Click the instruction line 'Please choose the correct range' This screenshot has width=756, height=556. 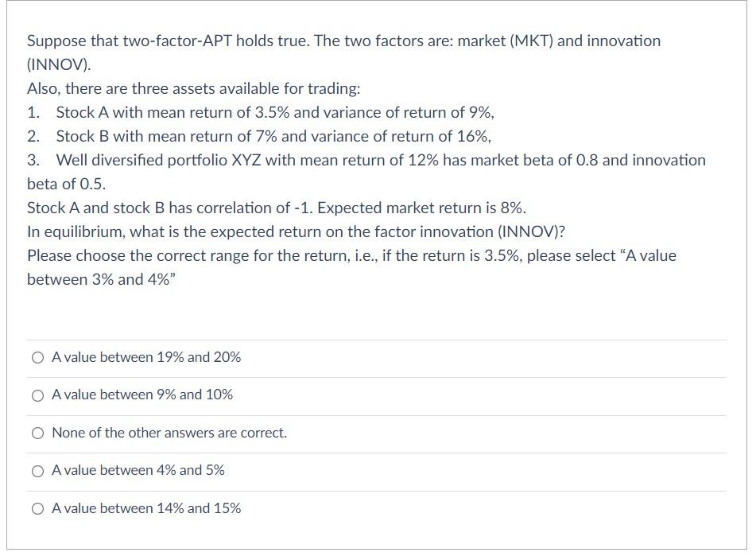click(x=351, y=255)
